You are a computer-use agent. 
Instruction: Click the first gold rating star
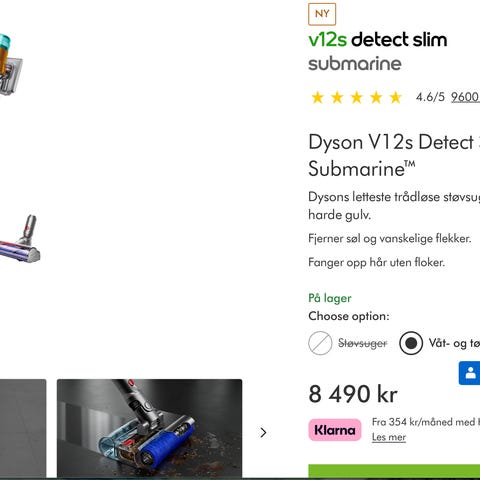317,98
